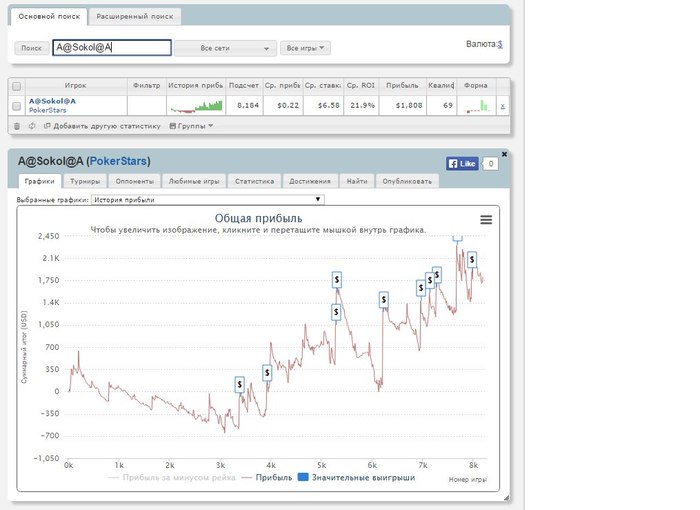Open the Статистика tab
Viewport: 700px width, 510px height.
coord(254,181)
